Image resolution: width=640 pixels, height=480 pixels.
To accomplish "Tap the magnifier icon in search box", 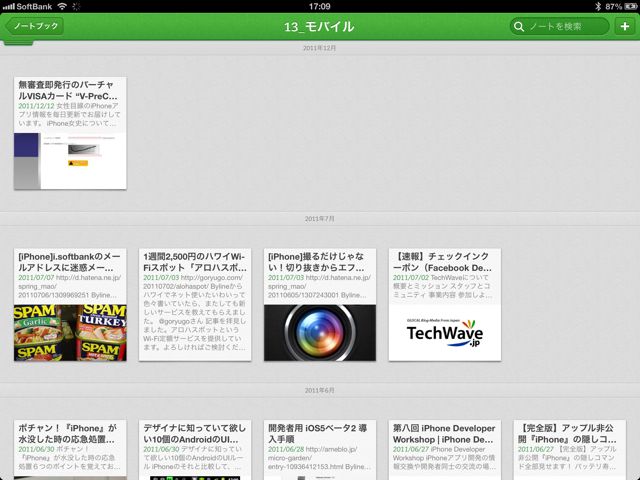I will pyautogui.click(x=519, y=27).
